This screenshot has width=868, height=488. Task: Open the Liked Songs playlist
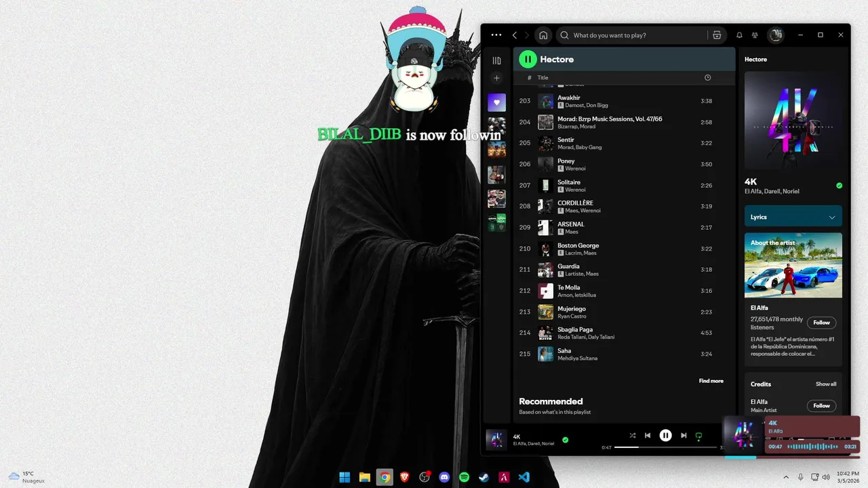(x=496, y=102)
